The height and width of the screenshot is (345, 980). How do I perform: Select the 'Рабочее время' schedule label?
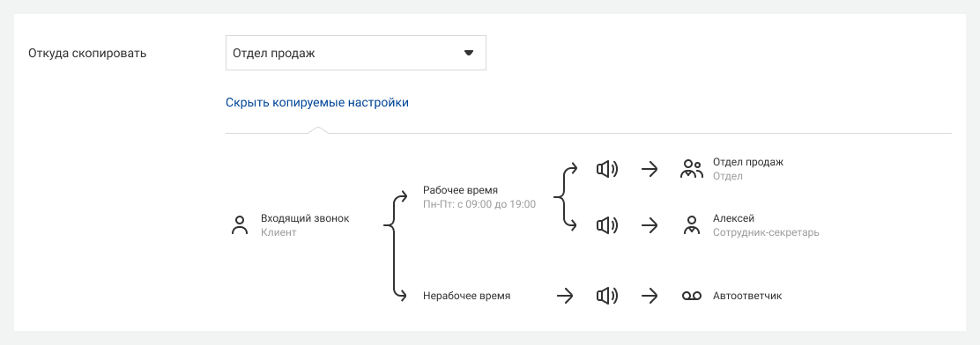point(461,190)
